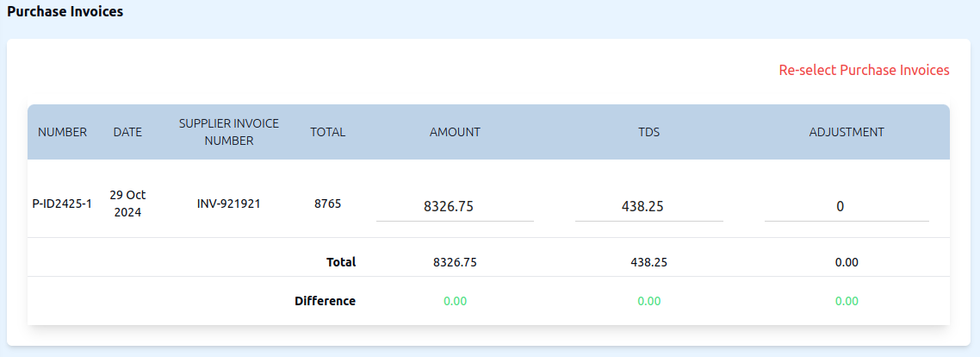Screen dimensions: 980x357
Task: Click the AMOUNT column header
Action: 455,132
